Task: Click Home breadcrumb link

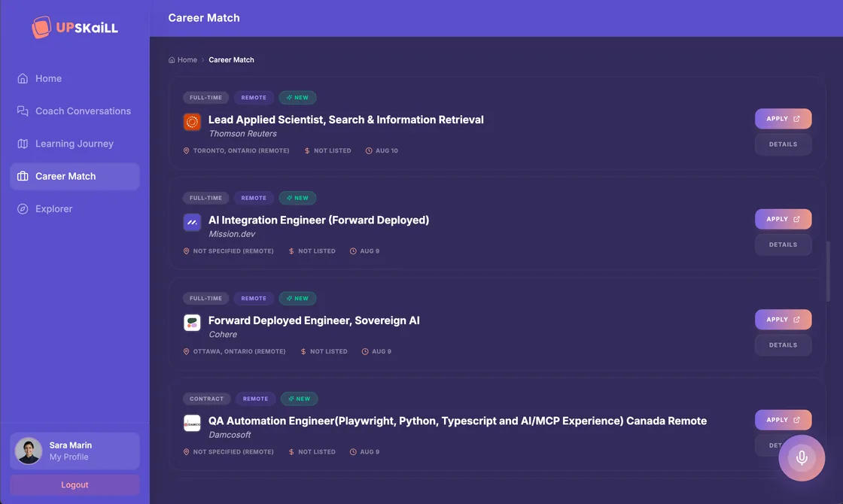Action: point(187,59)
